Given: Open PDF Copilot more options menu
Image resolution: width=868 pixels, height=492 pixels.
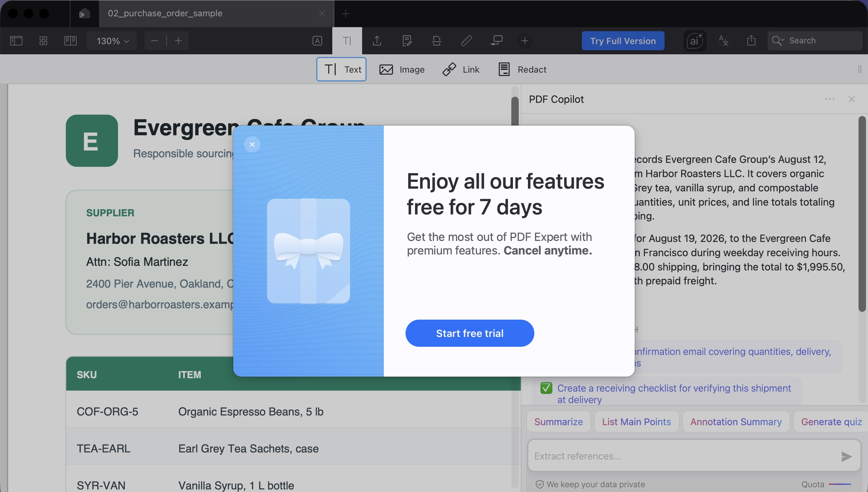Looking at the screenshot, I should click(830, 99).
